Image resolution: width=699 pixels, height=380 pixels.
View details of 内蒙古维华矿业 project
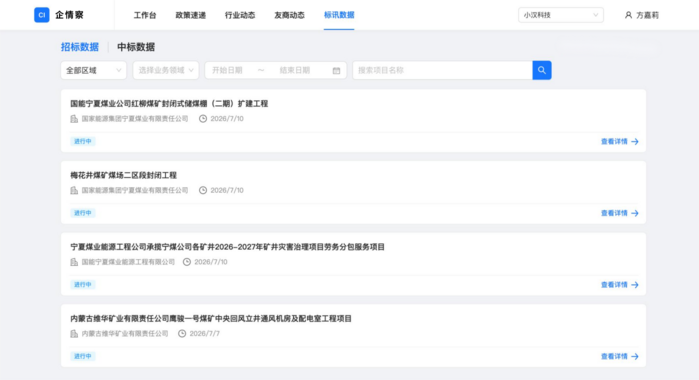(620, 356)
